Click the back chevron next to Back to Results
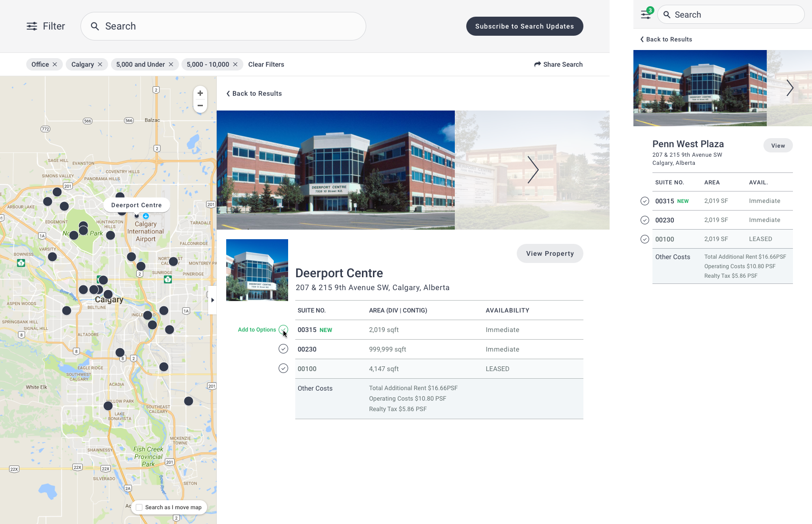 (x=228, y=93)
